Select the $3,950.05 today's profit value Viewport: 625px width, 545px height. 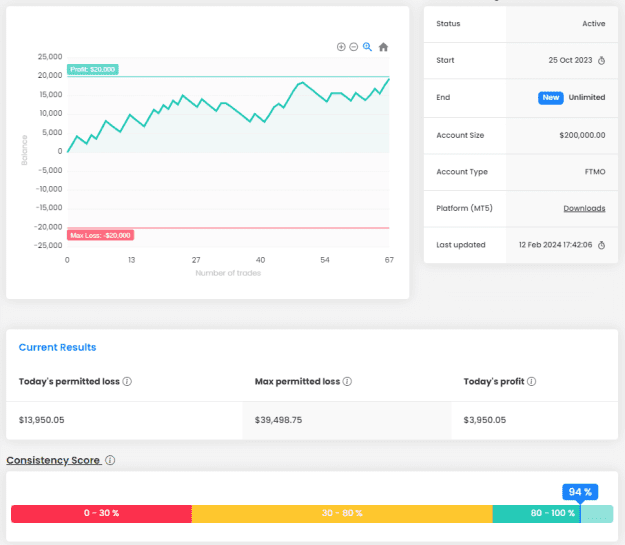pos(485,420)
